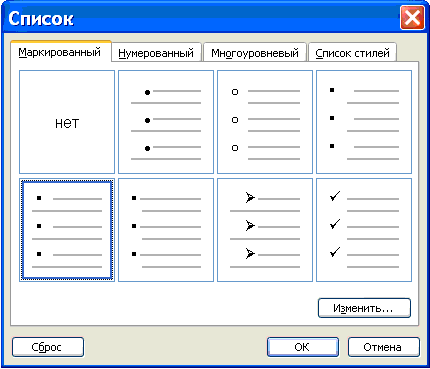Pick the arrowhead bullet list style

click(x=265, y=230)
